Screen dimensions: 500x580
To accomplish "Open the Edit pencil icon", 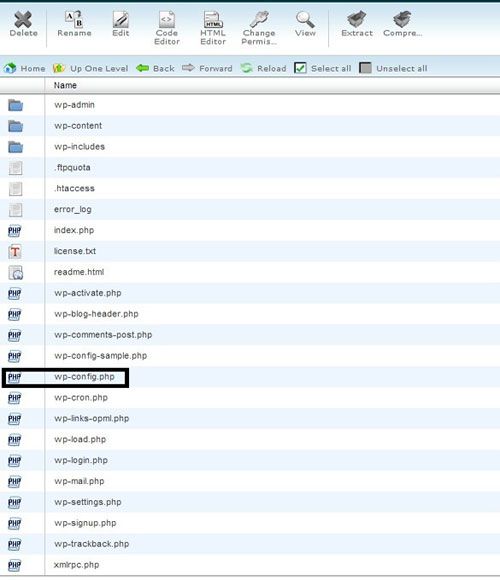I will [x=121, y=19].
